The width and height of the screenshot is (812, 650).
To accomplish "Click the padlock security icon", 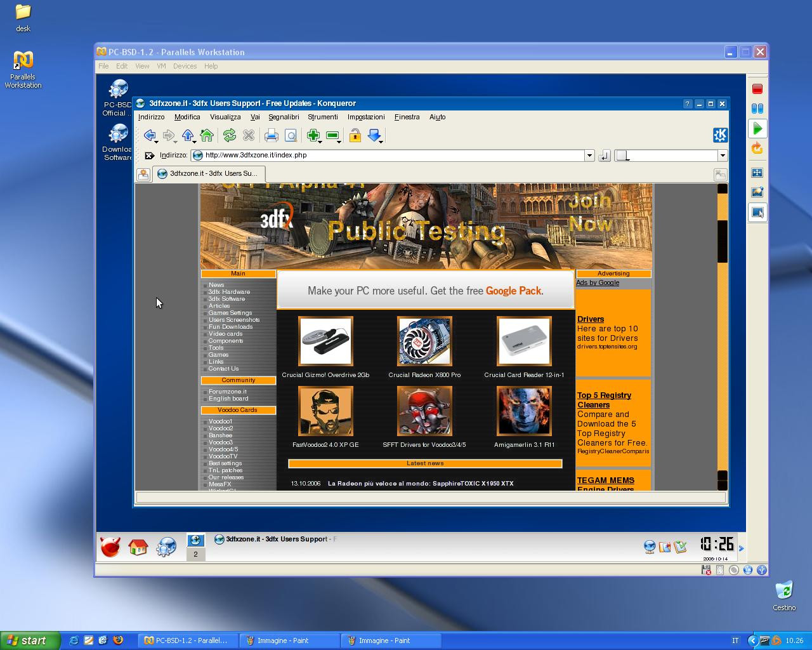I will click(x=355, y=135).
